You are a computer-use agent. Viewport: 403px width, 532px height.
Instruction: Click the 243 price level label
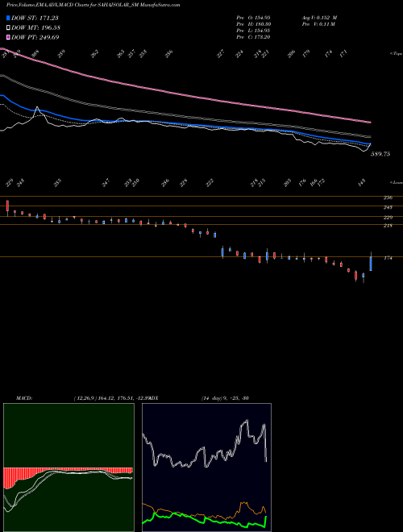pyautogui.click(x=388, y=207)
